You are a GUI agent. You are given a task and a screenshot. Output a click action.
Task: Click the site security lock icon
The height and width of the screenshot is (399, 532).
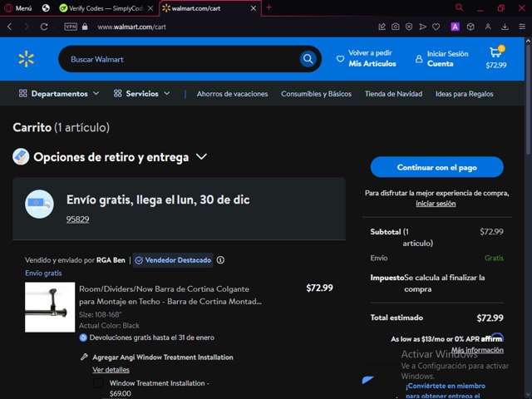pyautogui.click(x=85, y=27)
